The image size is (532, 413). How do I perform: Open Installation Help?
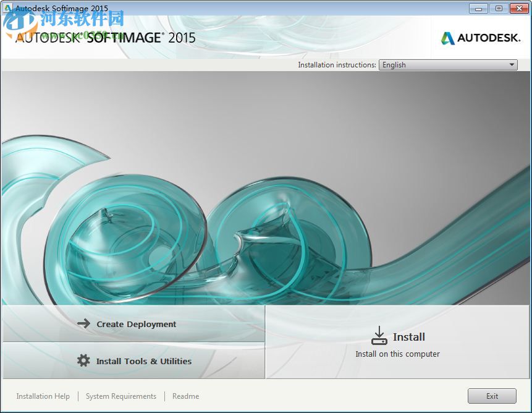[x=43, y=396]
